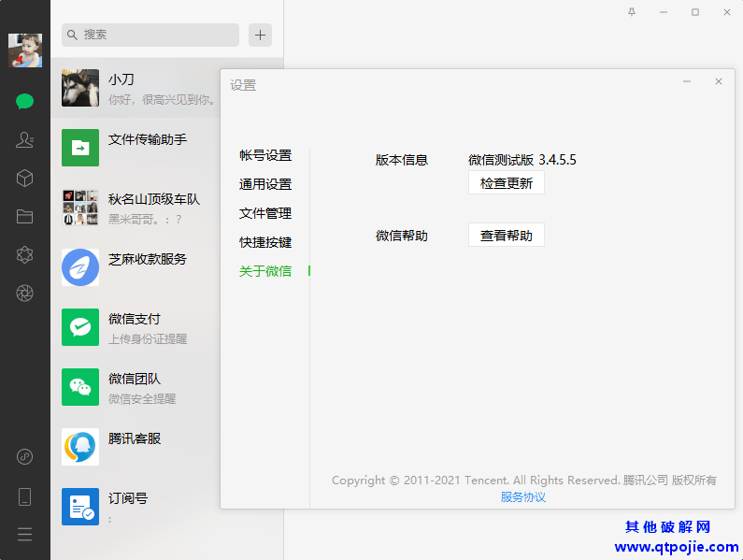Click the 腾讯客服 penguin avatar icon
Image resolution: width=743 pixels, height=560 pixels.
pyautogui.click(x=80, y=447)
